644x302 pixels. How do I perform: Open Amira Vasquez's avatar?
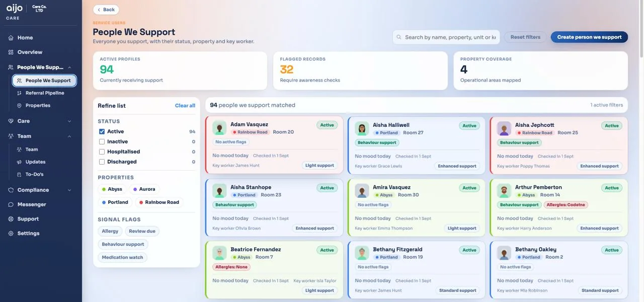pyautogui.click(x=362, y=191)
